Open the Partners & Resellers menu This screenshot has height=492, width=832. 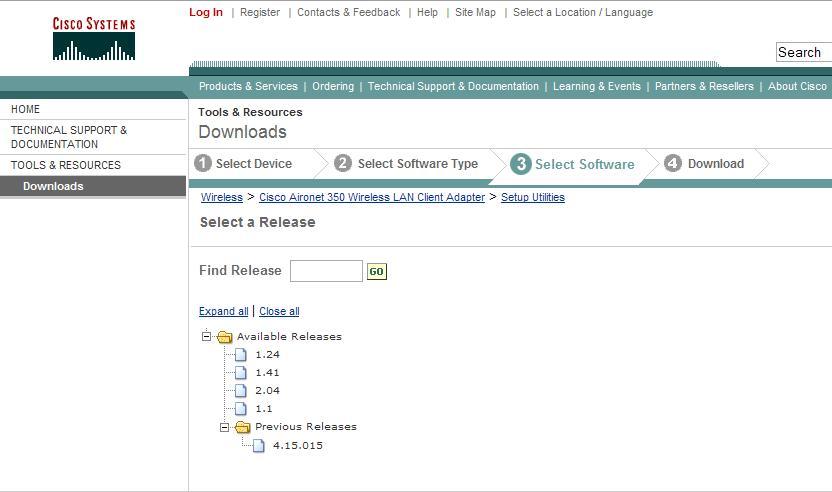[704, 86]
